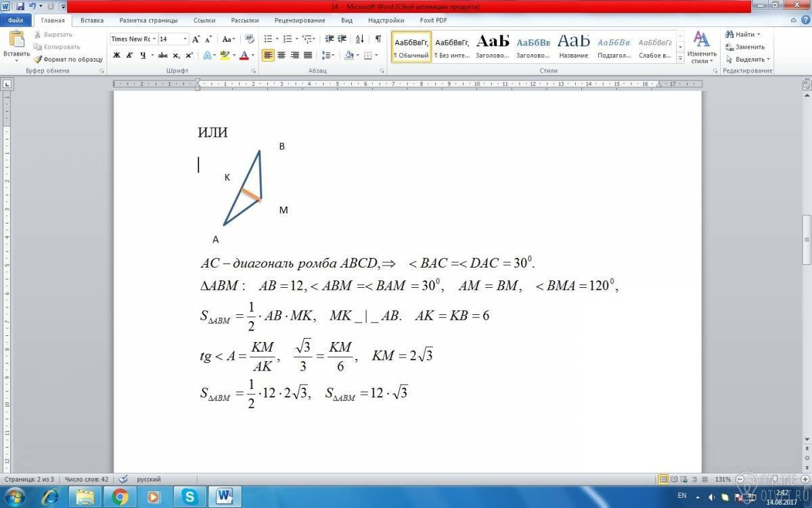Open the font size dropdown showing 14
The width and height of the screenshot is (812, 508).
(173, 39)
